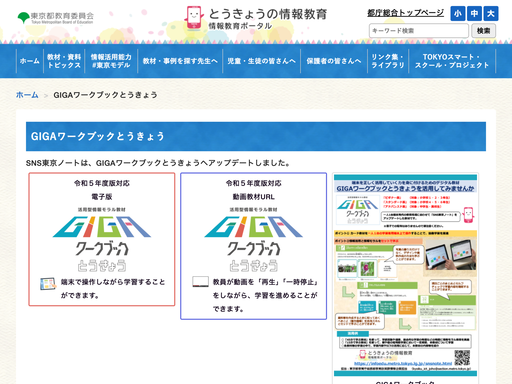Open the 児童・生徒の皆さんへ menu

pyautogui.click(x=261, y=61)
